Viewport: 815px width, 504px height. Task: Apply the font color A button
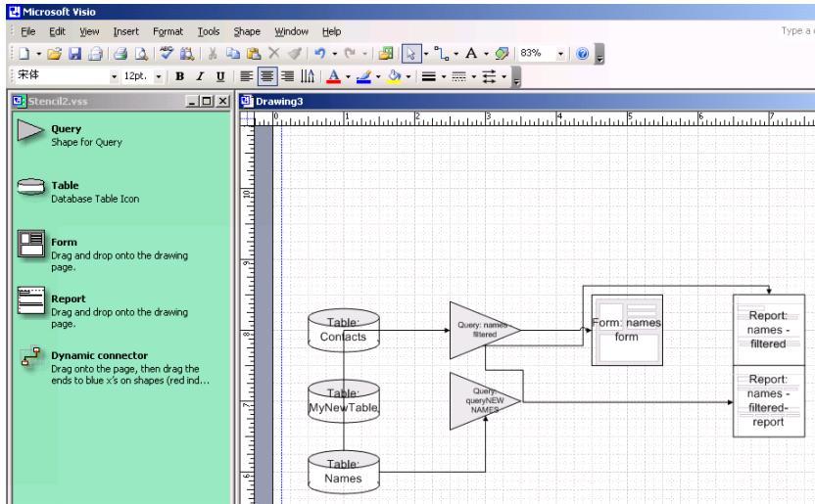coord(334,76)
